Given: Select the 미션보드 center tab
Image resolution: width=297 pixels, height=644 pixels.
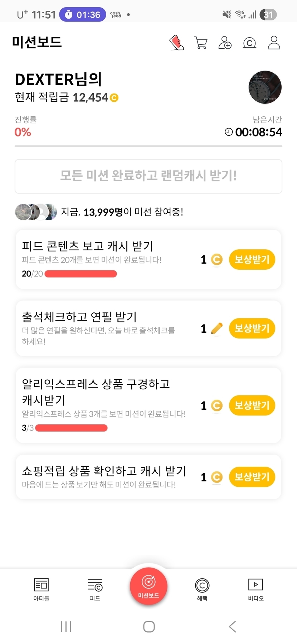Looking at the screenshot, I should 148,586.
